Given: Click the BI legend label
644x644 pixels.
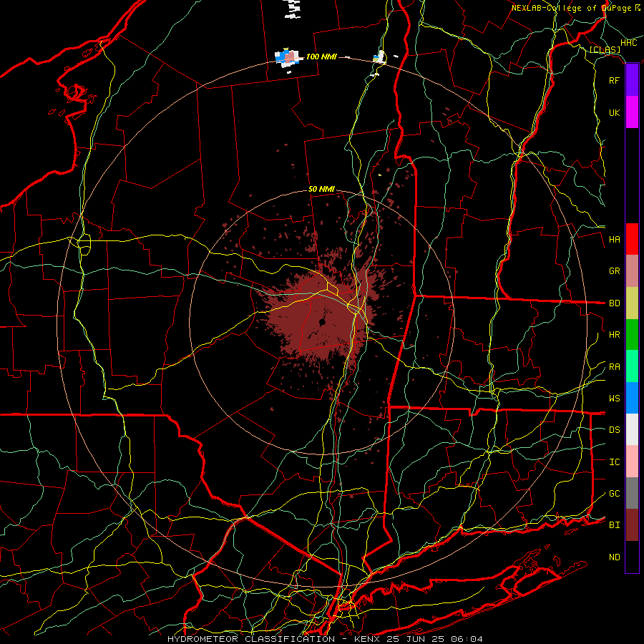Looking at the screenshot, I should 614,525.
